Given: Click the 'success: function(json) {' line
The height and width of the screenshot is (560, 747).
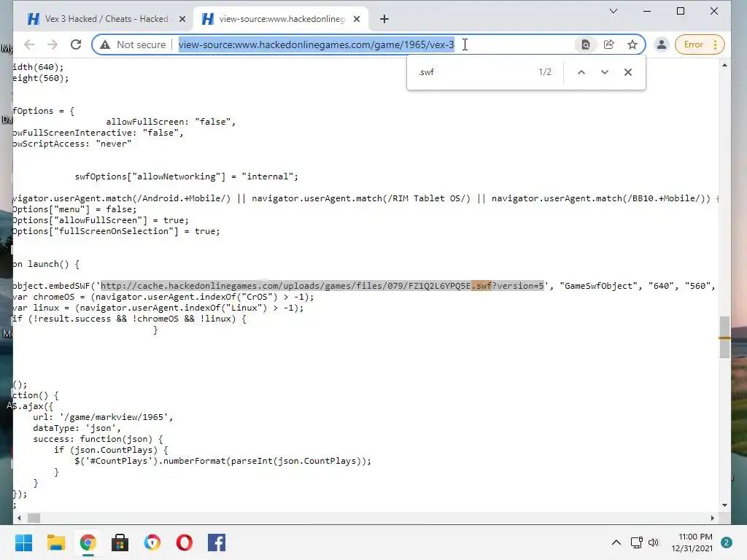Looking at the screenshot, I should coord(98,439).
